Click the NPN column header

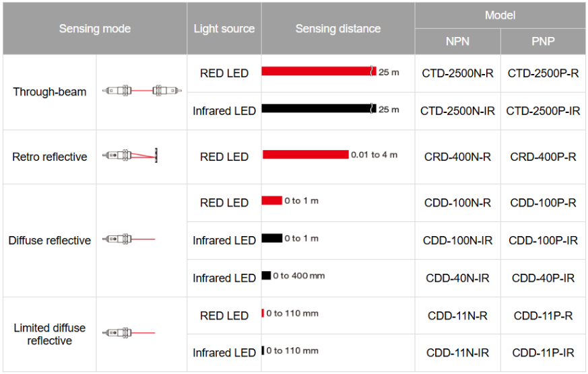457,41
